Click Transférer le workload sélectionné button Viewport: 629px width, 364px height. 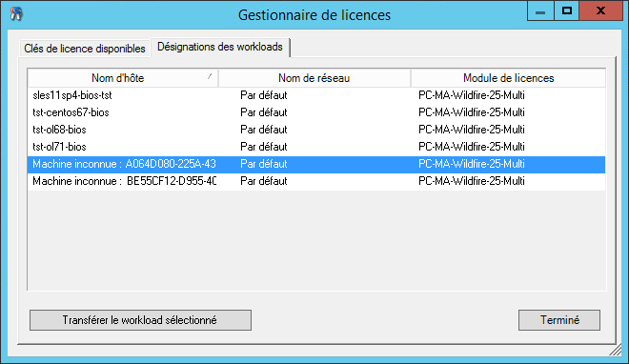point(140,320)
